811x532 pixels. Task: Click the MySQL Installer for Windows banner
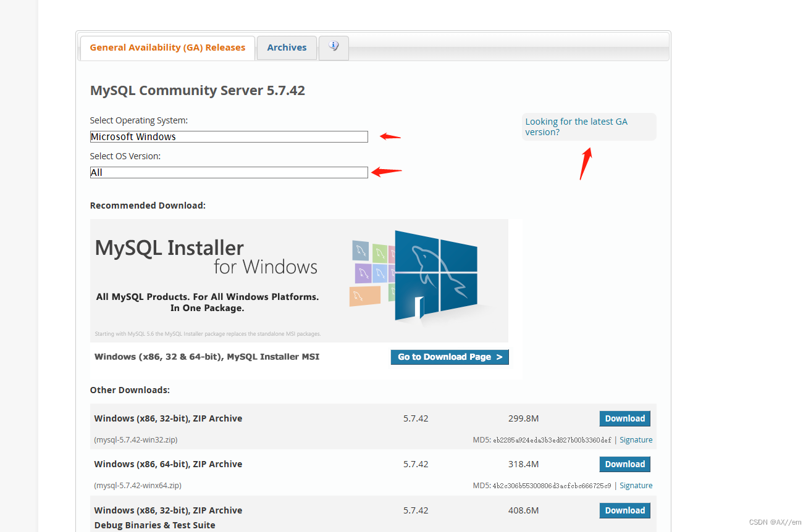[299, 281]
